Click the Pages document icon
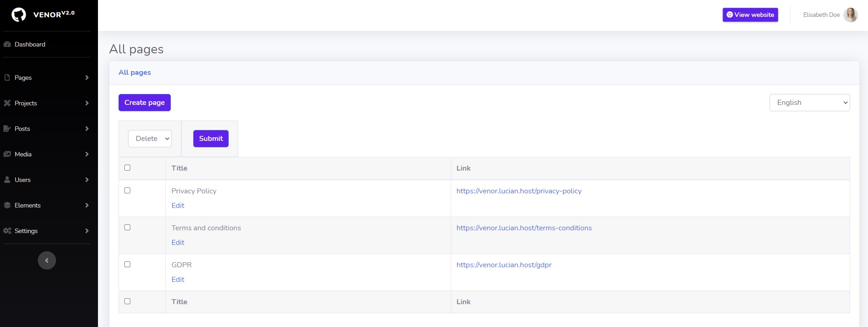This screenshot has width=868, height=327. [7, 78]
